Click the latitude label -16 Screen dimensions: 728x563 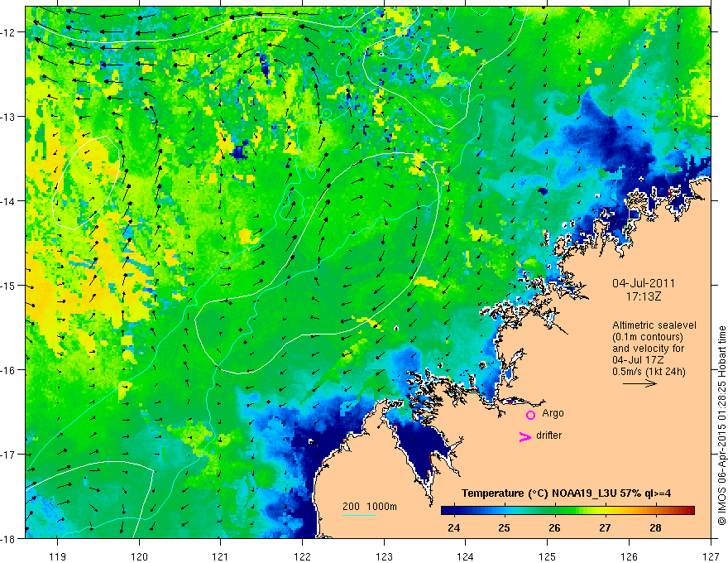click(8, 370)
